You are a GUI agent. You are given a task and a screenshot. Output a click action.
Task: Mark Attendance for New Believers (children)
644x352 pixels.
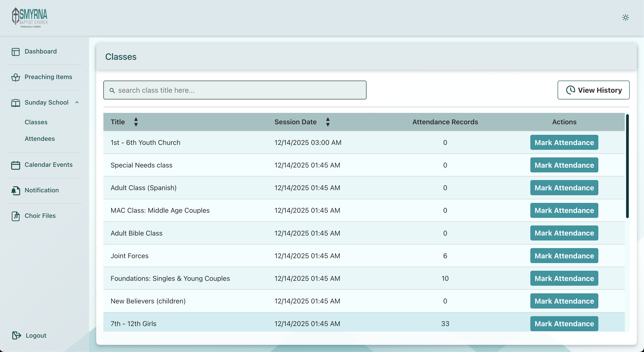tap(564, 301)
